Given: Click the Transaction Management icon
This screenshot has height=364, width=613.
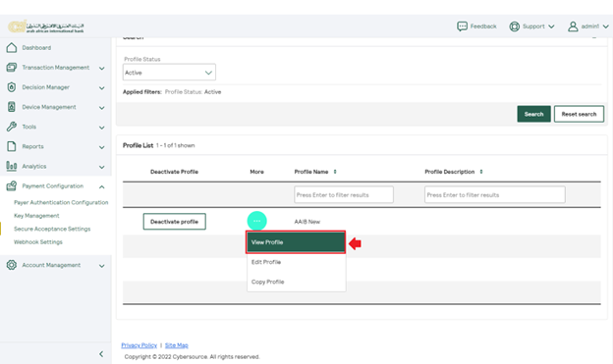Looking at the screenshot, I should (12, 67).
